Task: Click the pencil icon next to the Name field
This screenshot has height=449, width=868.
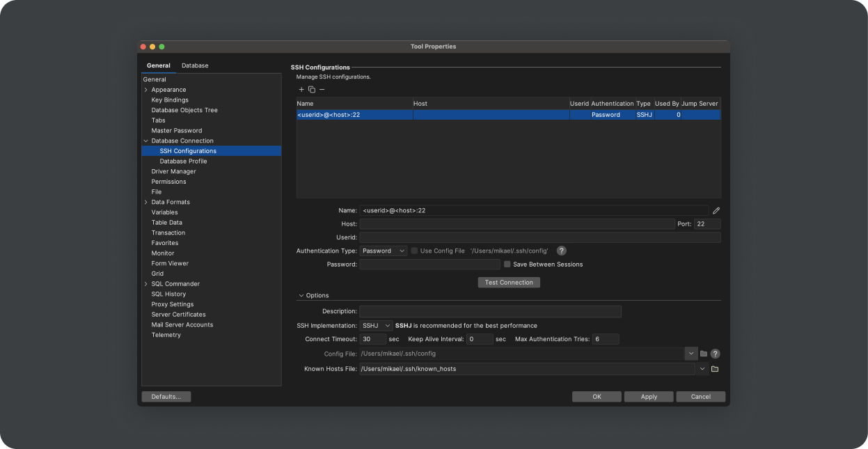Action: [x=716, y=210]
